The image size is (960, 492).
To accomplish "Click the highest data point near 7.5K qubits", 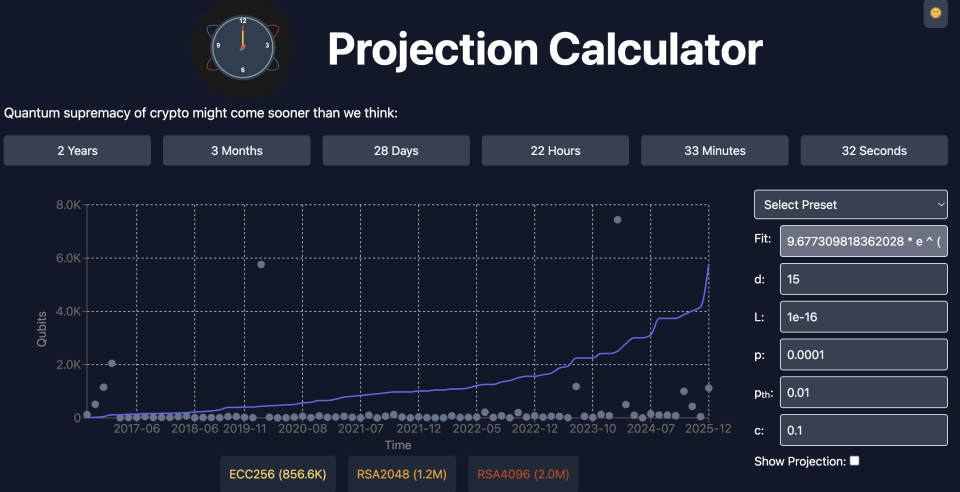I will click(617, 219).
